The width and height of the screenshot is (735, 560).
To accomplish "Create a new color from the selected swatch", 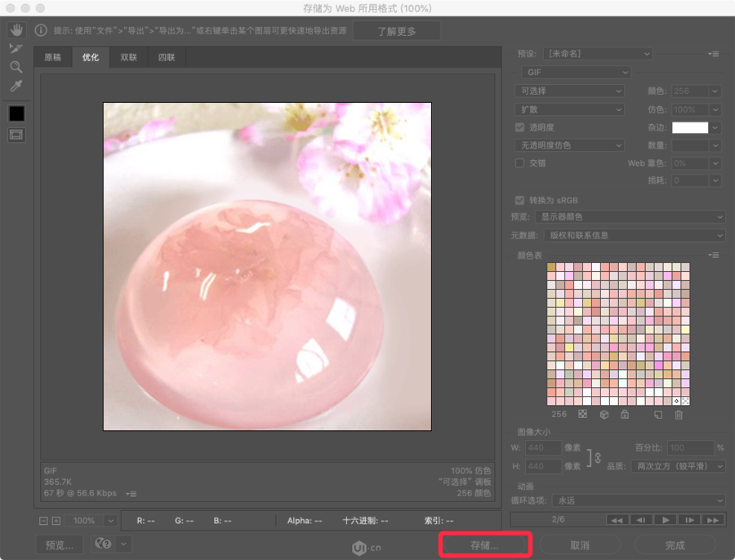I will [659, 415].
